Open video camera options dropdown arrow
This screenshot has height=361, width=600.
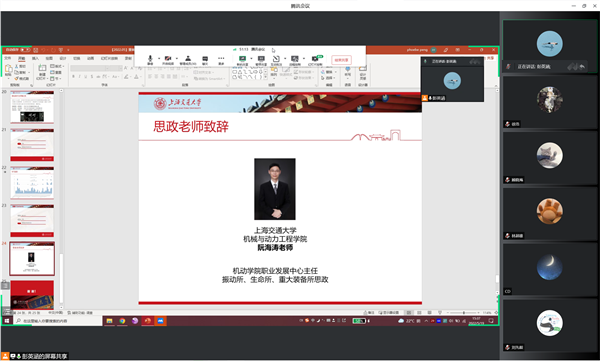tap(177, 59)
